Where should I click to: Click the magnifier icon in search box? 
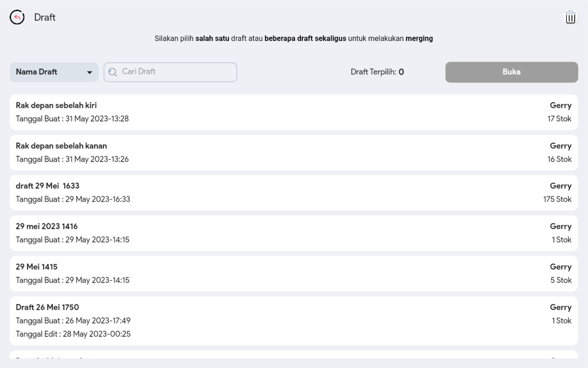point(113,72)
